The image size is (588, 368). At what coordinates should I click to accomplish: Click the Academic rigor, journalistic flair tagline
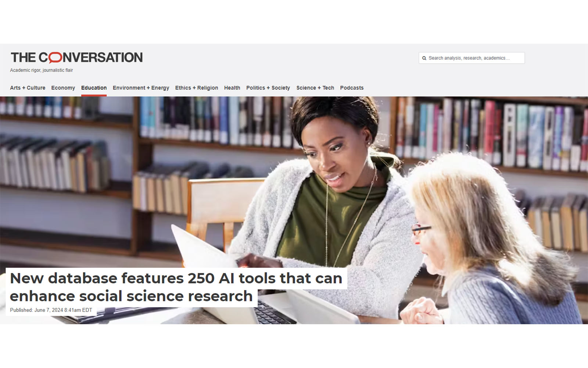[41, 70]
